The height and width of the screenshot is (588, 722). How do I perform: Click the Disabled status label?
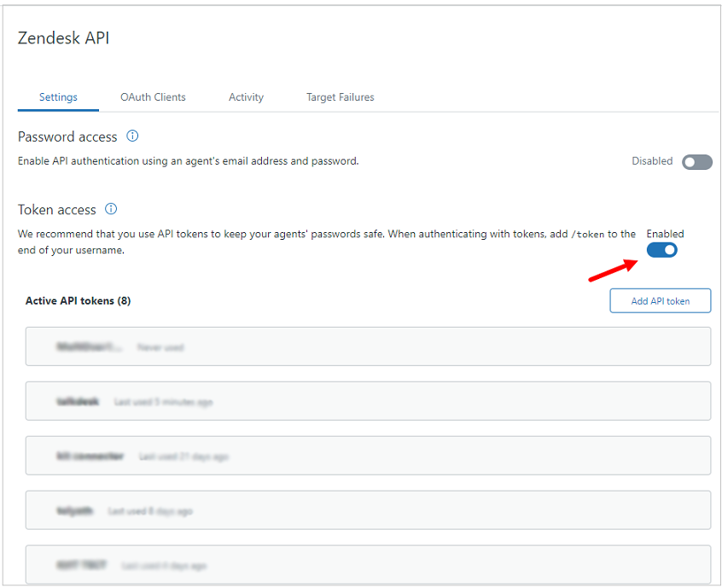click(x=652, y=161)
